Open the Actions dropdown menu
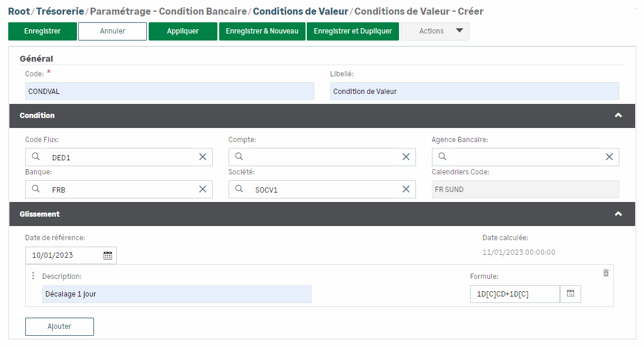The height and width of the screenshot is (347, 644). click(435, 31)
